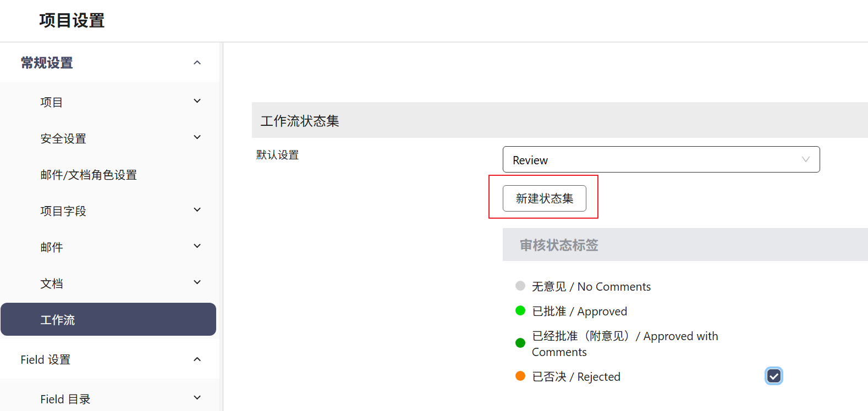This screenshot has width=868, height=411.
Task: Select the 工作流 menu item
Action: pos(108,320)
